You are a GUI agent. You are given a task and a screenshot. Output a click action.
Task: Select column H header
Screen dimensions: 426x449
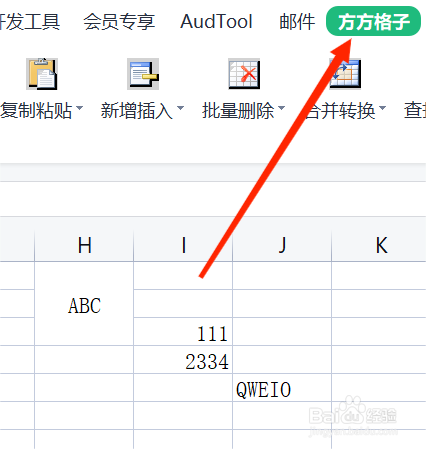coord(84,245)
